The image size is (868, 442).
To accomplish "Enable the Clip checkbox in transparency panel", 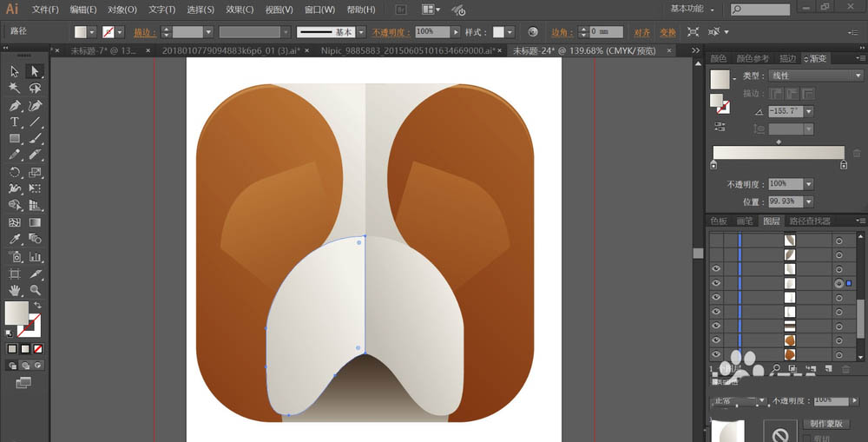I will 807,439.
